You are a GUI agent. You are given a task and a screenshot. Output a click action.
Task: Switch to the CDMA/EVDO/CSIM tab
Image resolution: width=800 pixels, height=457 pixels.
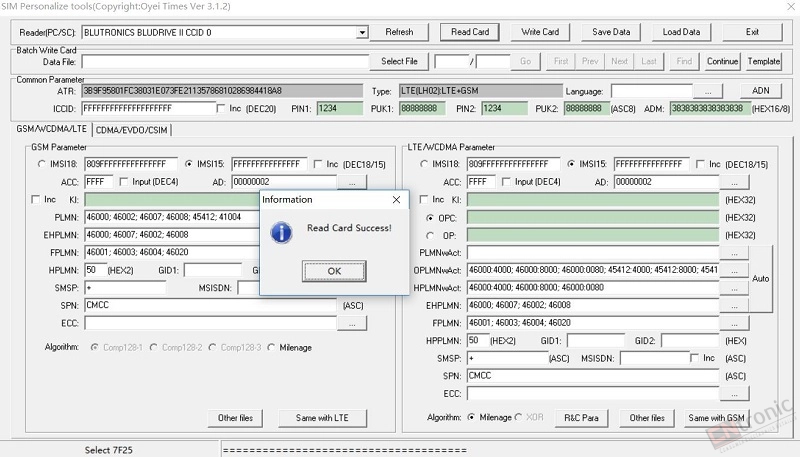[x=132, y=130]
